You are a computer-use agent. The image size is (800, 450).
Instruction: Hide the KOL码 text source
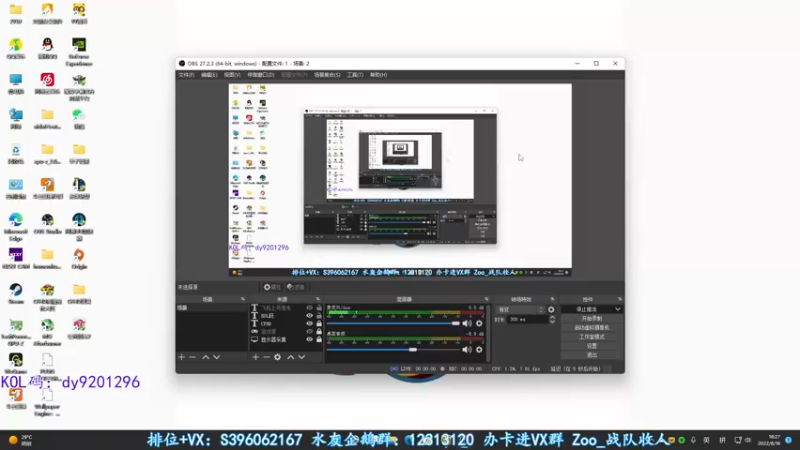pyautogui.click(x=309, y=316)
